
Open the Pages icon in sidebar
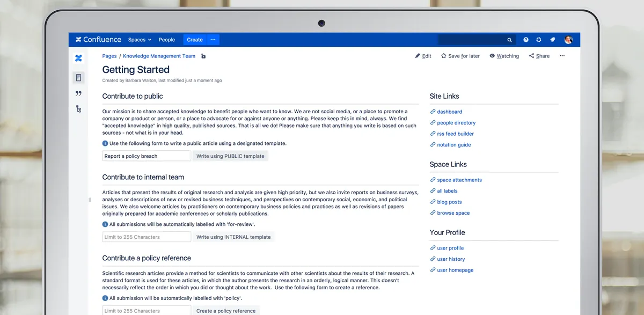click(x=78, y=78)
